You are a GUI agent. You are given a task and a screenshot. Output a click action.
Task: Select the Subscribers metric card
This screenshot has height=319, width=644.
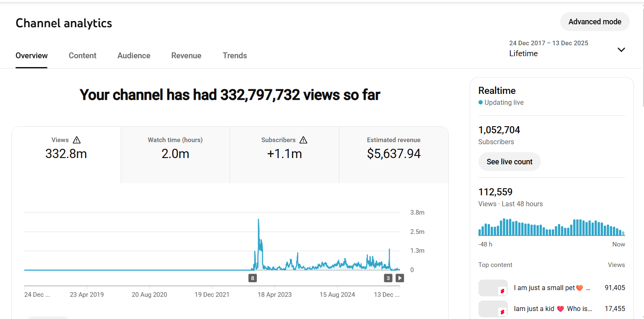[284, 154]
